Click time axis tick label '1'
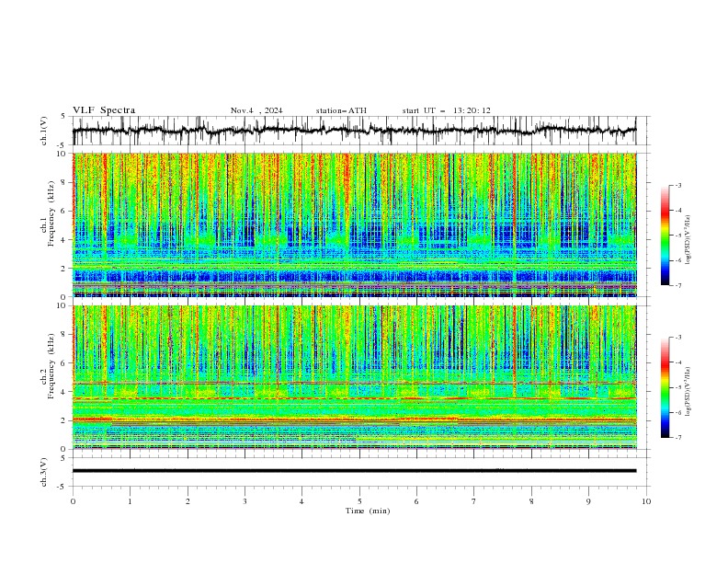728x563 pixels. [x=131, y=501]
